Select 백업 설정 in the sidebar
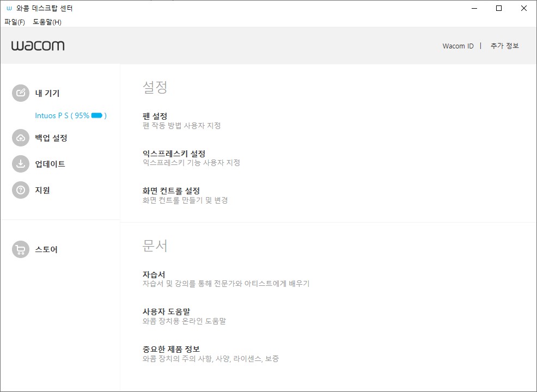Screen dimensions: 537x392 [x=51, y=138]
